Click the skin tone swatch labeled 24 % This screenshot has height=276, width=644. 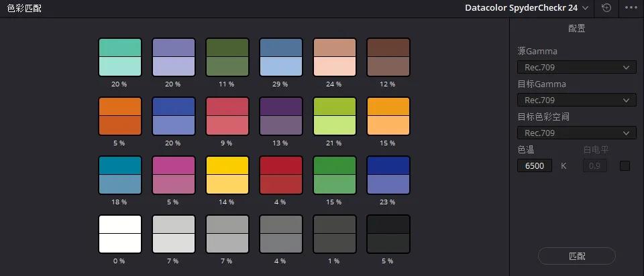335,58
